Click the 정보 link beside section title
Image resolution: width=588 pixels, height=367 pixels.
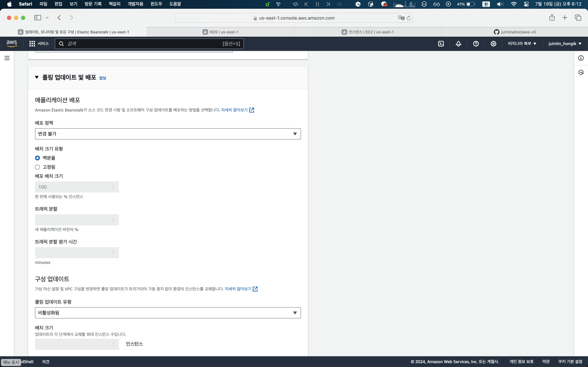click(103, 78)
